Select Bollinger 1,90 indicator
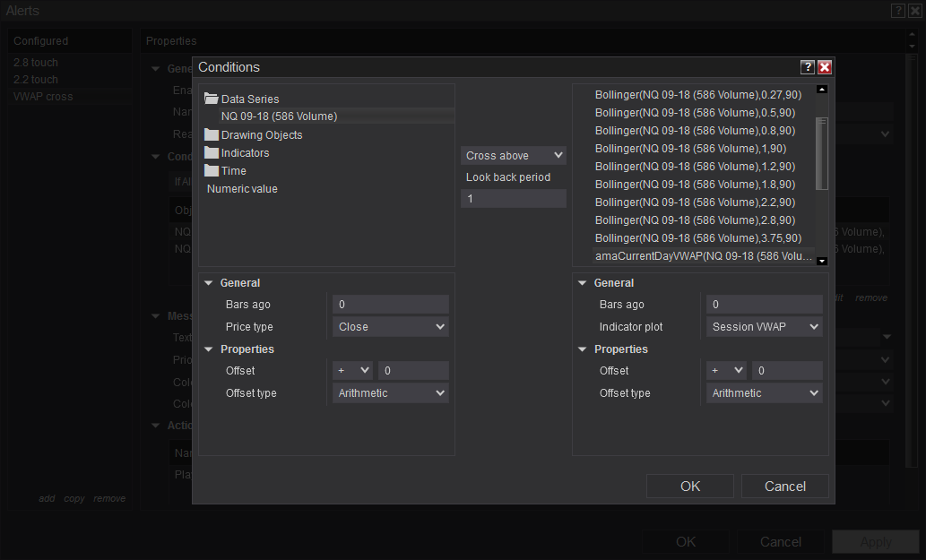The height and width of the screenshot is (560, 926). (690, 149)
